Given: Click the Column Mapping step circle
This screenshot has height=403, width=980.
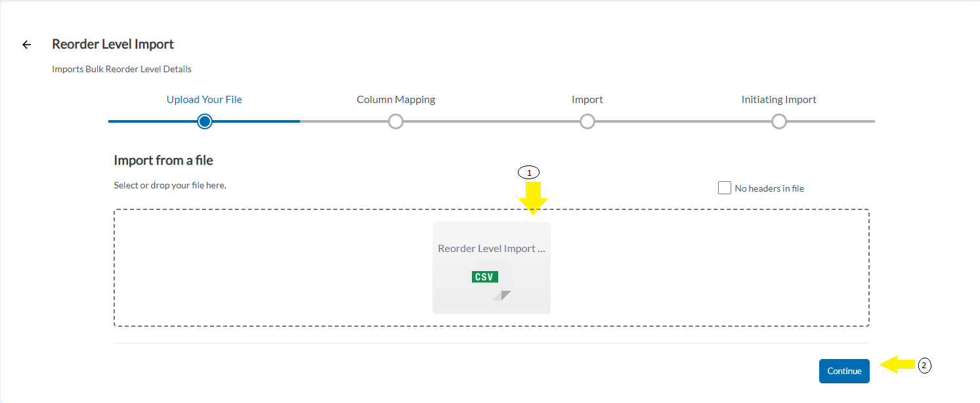Looking at the screenshot, I should pyautogui.click(x=396, y=121).
